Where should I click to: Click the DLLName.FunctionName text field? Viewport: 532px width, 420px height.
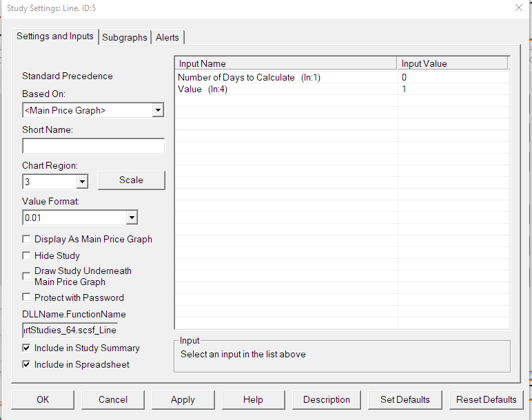pyautogui.click(x=70, y=330)
